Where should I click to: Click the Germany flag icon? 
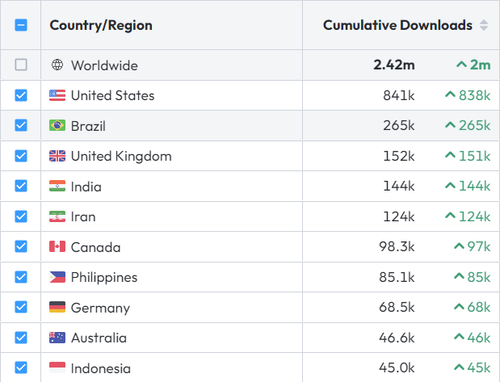[57, 307]
